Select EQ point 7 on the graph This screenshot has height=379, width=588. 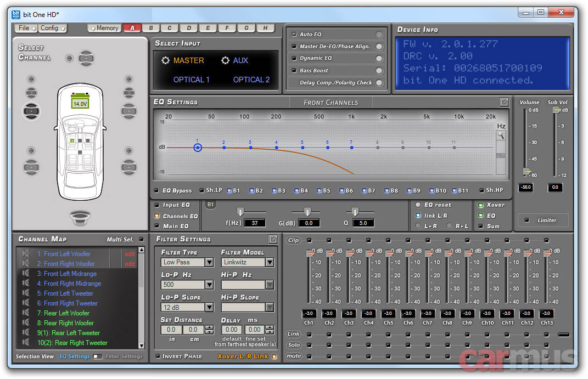[x=351, y=148]
